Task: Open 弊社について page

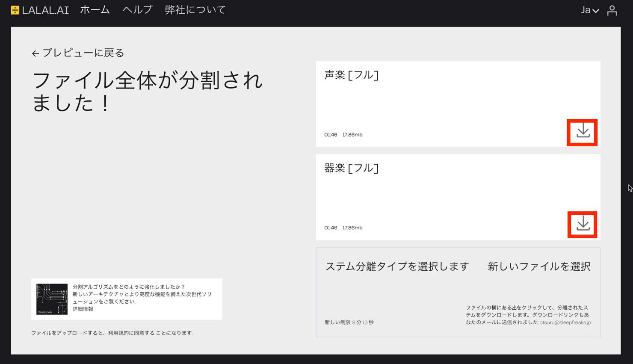Action: tap(195, 10)
